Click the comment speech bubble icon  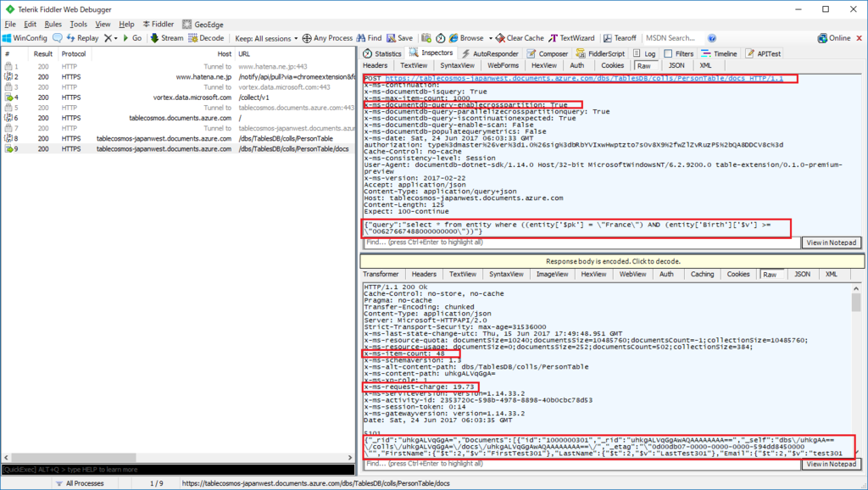58,38
